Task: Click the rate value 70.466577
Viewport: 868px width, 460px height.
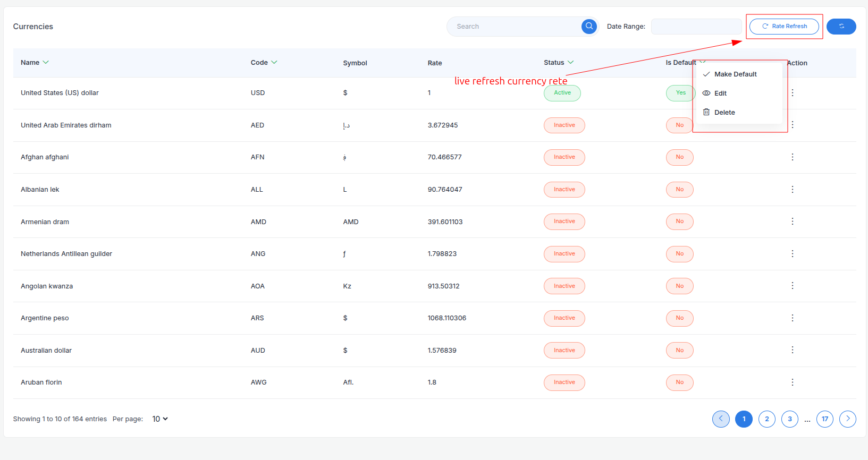Action: [444, 157]
